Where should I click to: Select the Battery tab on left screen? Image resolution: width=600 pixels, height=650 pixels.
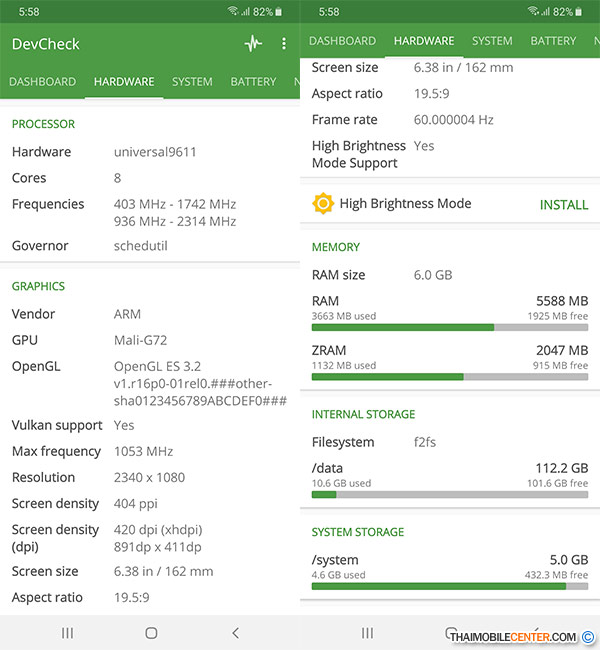point(253,82)
